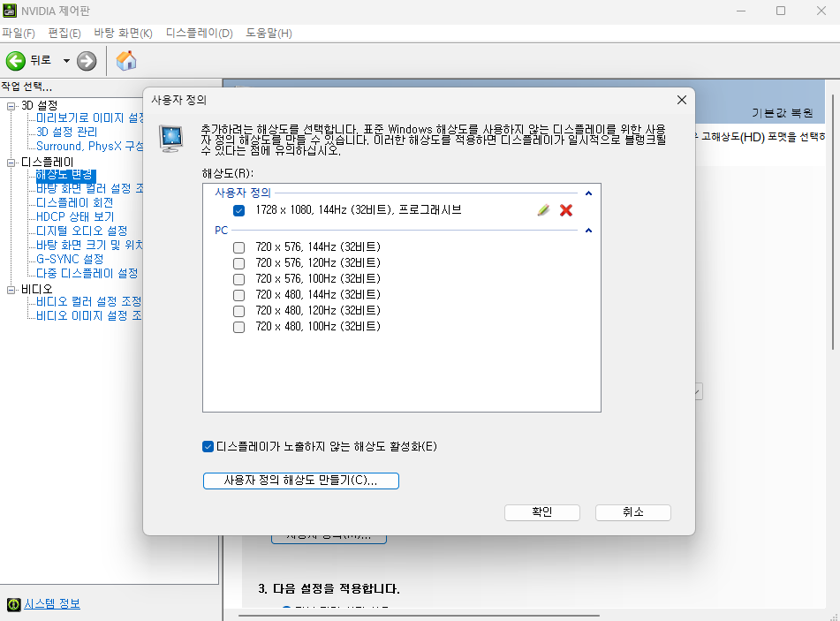The height and width of the screenshot is (621, 840).
Task: Click the 취소 button
Action: pyautogui.click(x=633, y=512)
